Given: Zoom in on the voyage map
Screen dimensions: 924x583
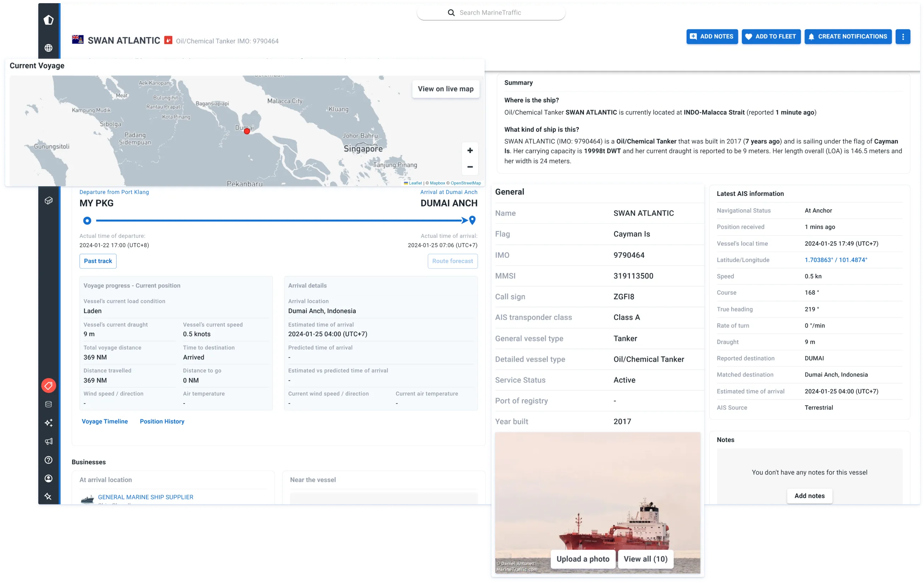Looking at the screenshot, I should [x=470, y=150].
